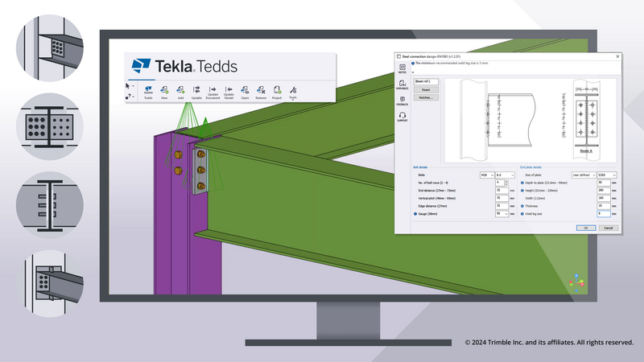Close the Steel connection design dialog
Viewport: 644px width, 362px height.
617,56
